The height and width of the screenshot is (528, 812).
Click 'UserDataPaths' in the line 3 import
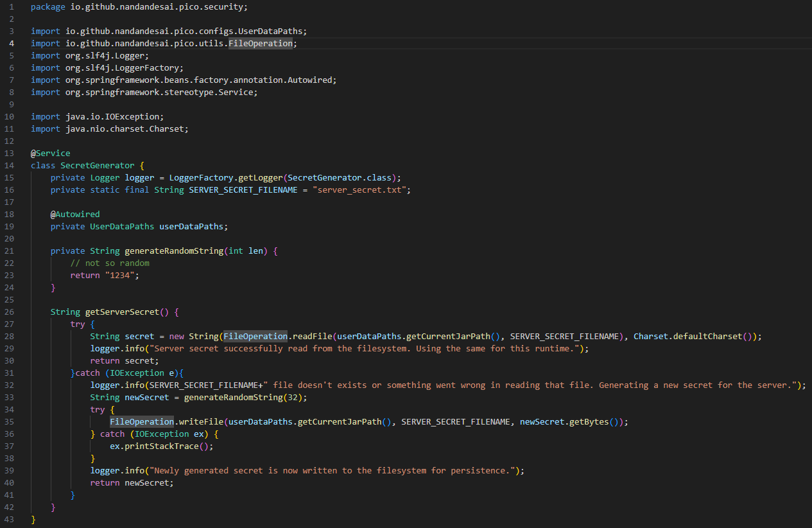click(270, 31)
